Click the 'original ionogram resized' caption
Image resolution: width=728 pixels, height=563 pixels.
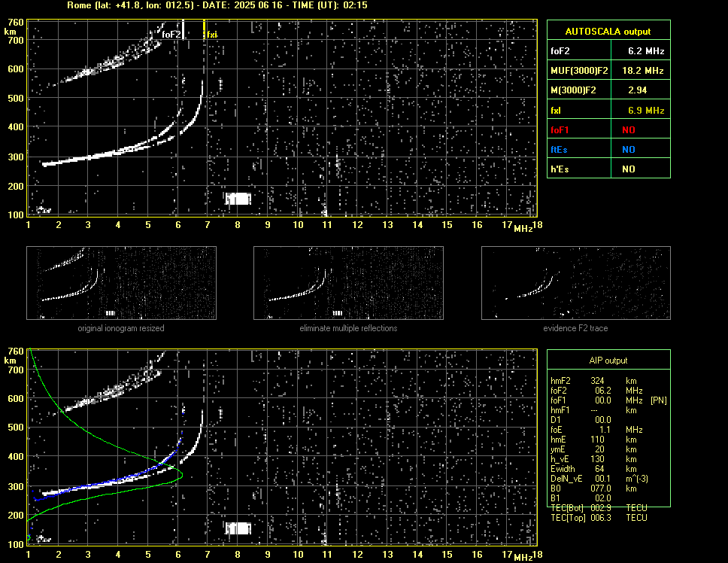click(121, 328)
